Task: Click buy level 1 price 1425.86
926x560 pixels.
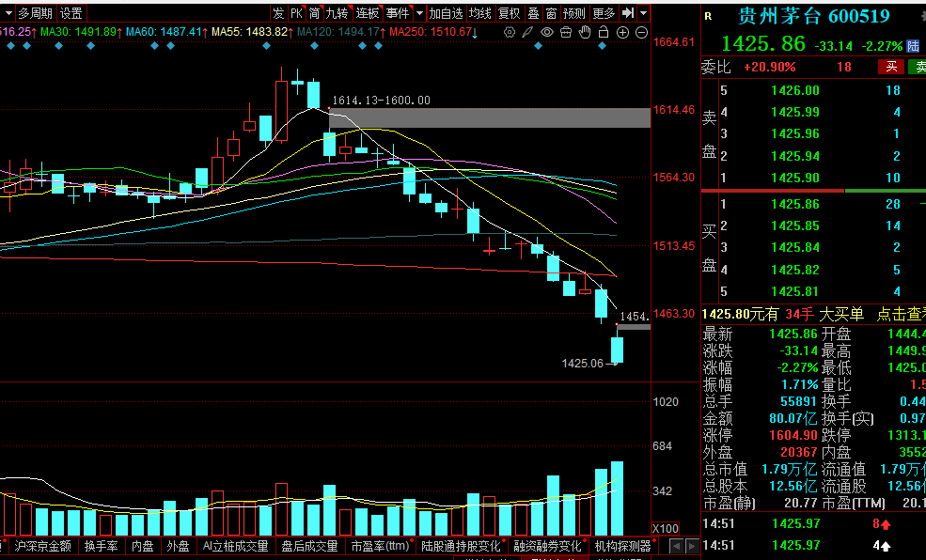Action: (x=795, y=204)
